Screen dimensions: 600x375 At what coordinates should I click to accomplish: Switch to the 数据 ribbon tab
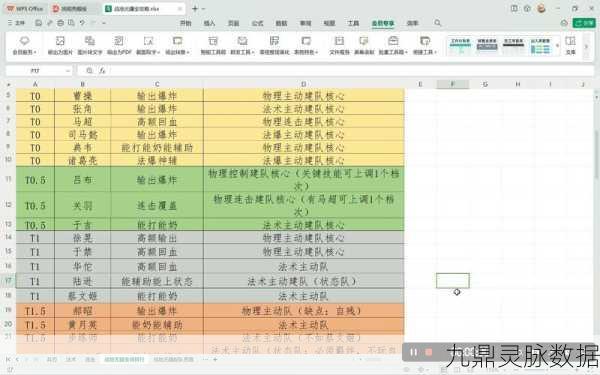pyautogui.click(x=282, y=23)
